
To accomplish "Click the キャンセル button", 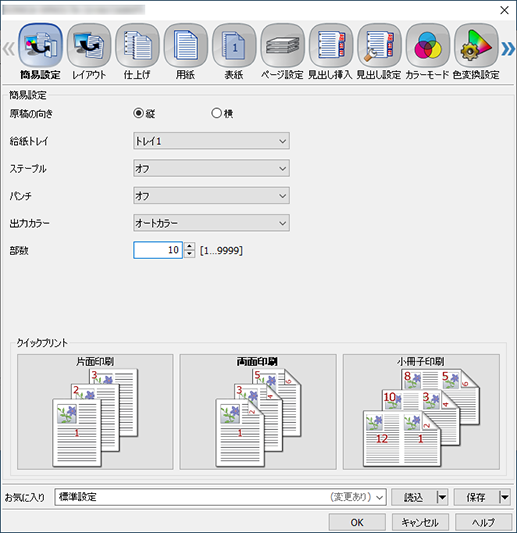I will coord(420,522).
